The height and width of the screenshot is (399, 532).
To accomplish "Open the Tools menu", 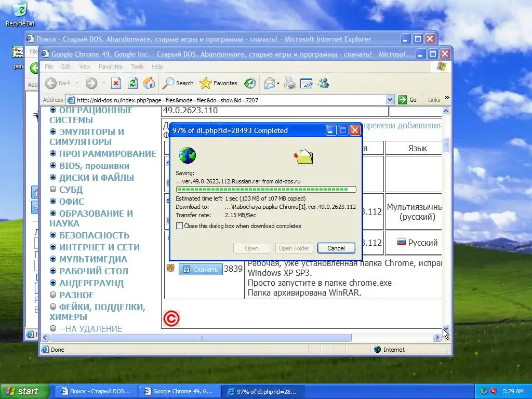I will tap(137, 66).
